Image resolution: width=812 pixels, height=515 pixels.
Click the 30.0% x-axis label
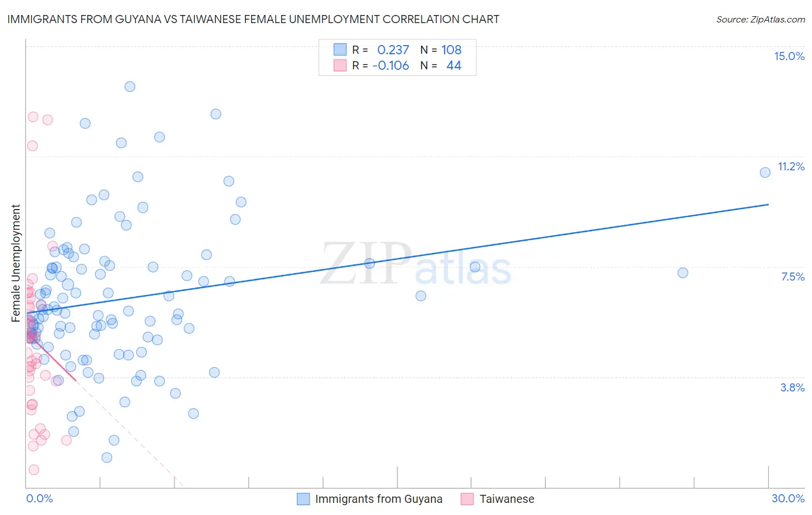pos(788,498)
